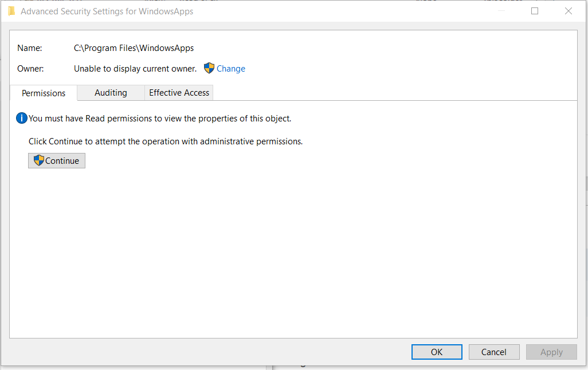Viewport: 588px width, 370px height.
Task: Close the dialog with the X button
Action: [568, 11]
